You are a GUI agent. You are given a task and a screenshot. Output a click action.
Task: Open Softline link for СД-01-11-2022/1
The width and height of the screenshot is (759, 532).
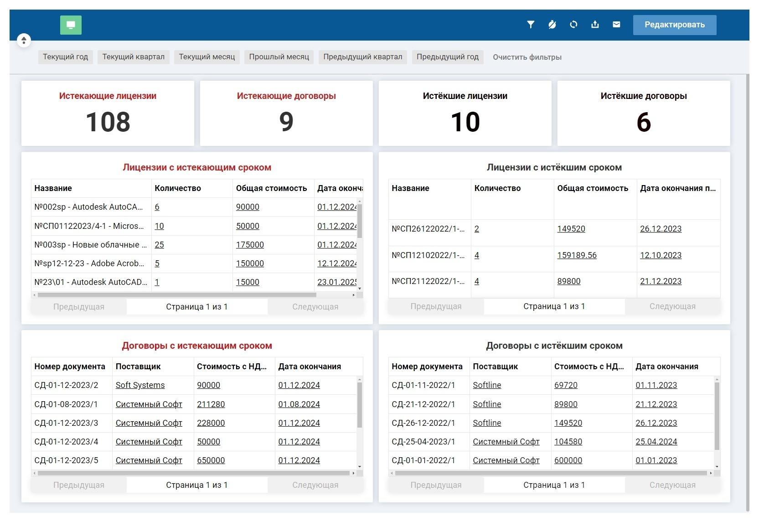487,385
